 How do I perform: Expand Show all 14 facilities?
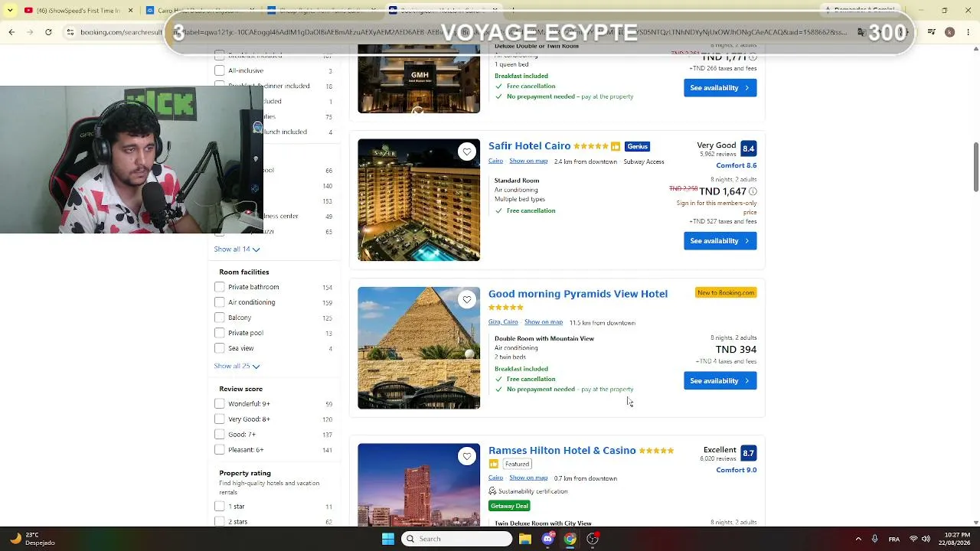(x=237, y=249)
